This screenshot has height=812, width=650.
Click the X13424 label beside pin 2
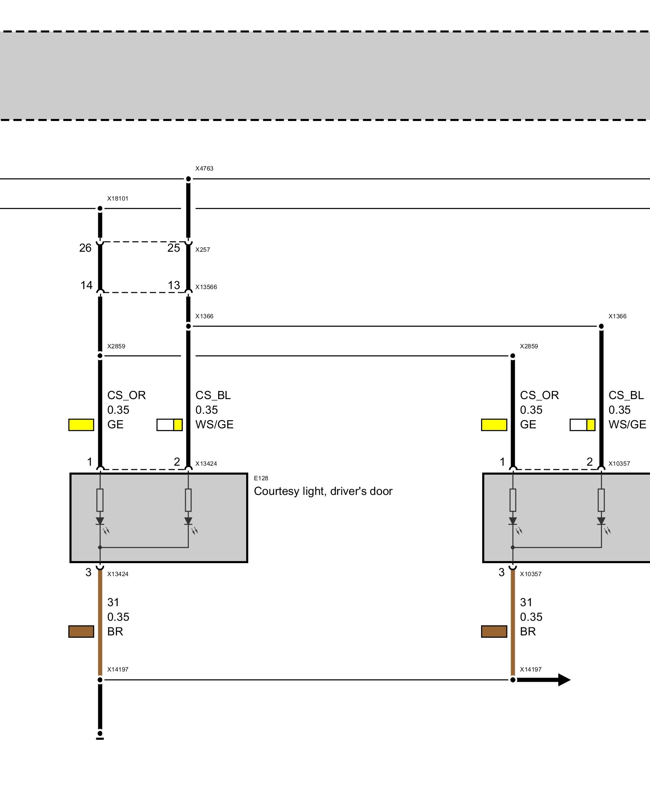[206, 464]
